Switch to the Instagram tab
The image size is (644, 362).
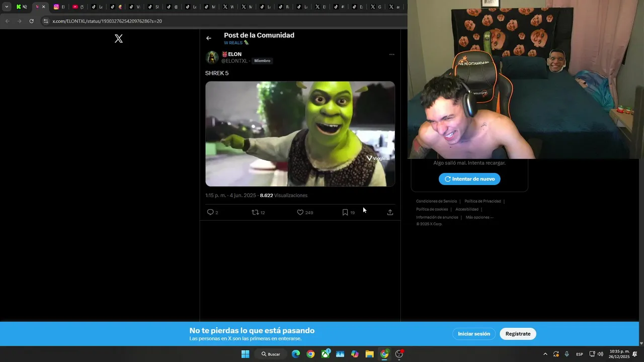tap(59, 7)
